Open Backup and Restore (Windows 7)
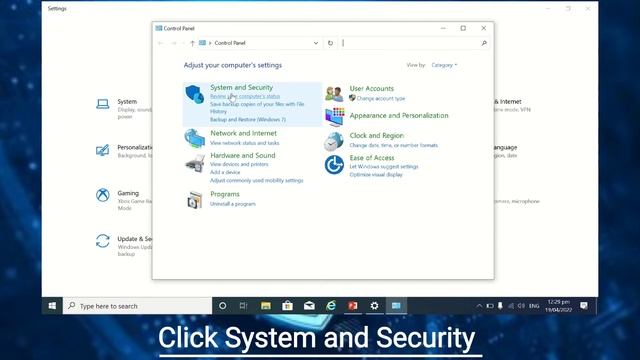 (x=248, y=120)
